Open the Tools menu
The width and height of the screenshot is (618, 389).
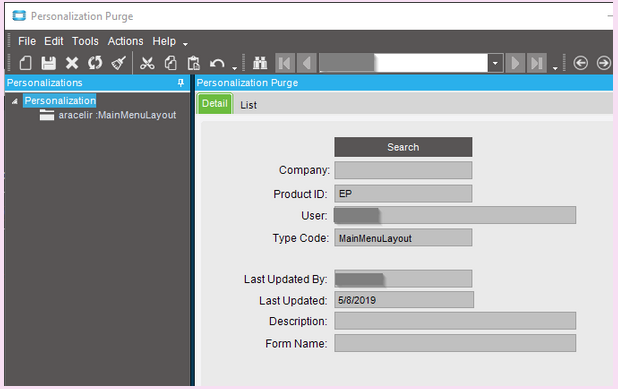(x=85, y=41)
